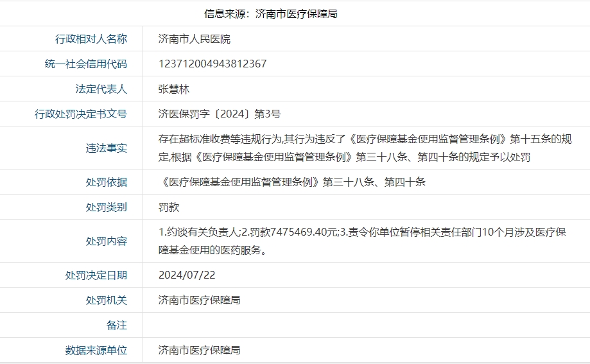The width and height of the screenshot is (590, 364).
Task: Click the line ending with '第四十条的规定予以处罚'
Action: pyautogui.click(x=344, y=157)
